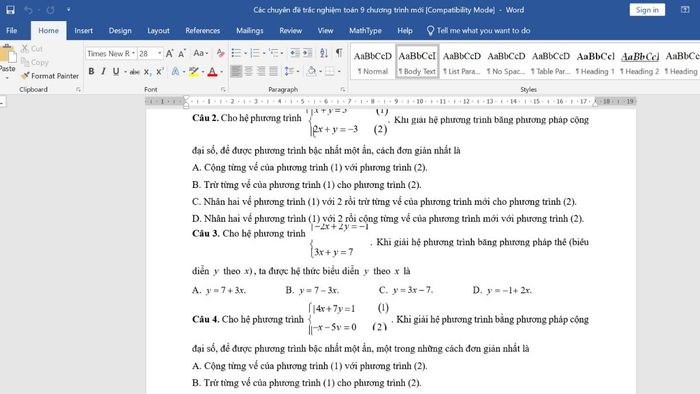Click the ribbon display options icon

[685, 10]
